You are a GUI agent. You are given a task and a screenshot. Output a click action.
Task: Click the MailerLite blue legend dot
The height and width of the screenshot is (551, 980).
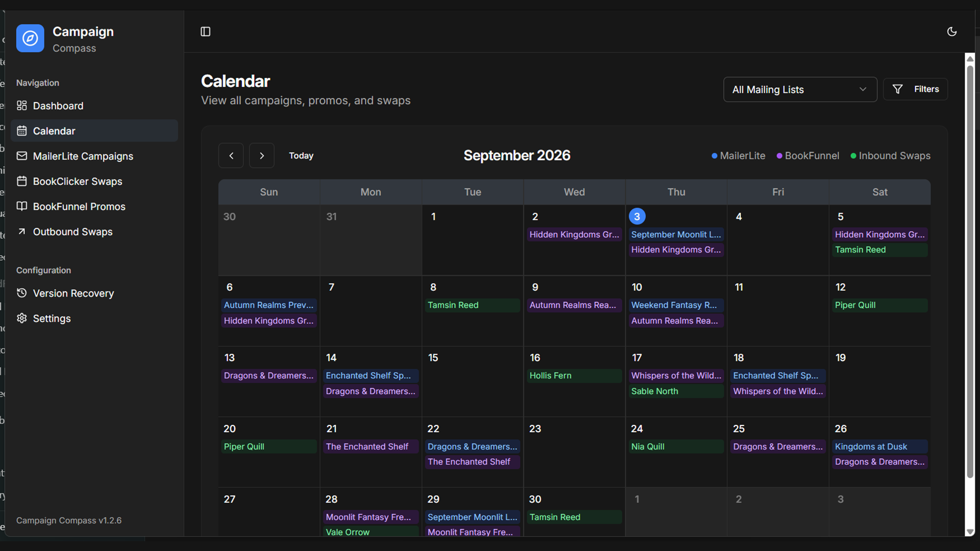[715, 156]
